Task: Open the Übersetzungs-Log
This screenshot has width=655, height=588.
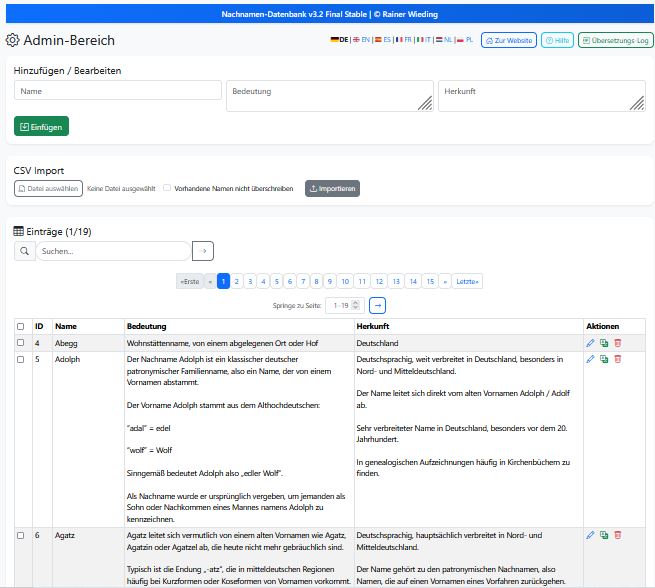Action: (616, 40)
